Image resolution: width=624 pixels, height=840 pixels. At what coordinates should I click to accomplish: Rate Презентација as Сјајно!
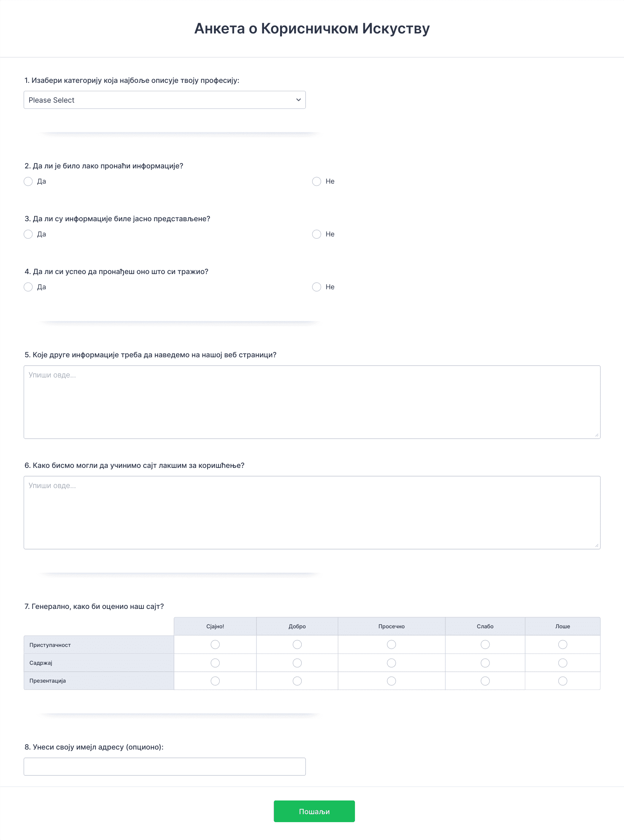tap(215, 681)
